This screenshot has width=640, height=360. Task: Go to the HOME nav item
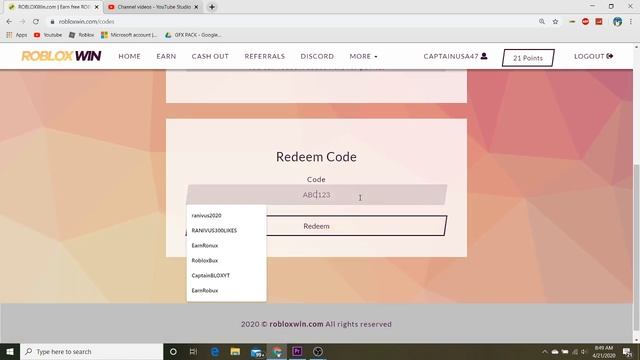(x=129, y=56)
